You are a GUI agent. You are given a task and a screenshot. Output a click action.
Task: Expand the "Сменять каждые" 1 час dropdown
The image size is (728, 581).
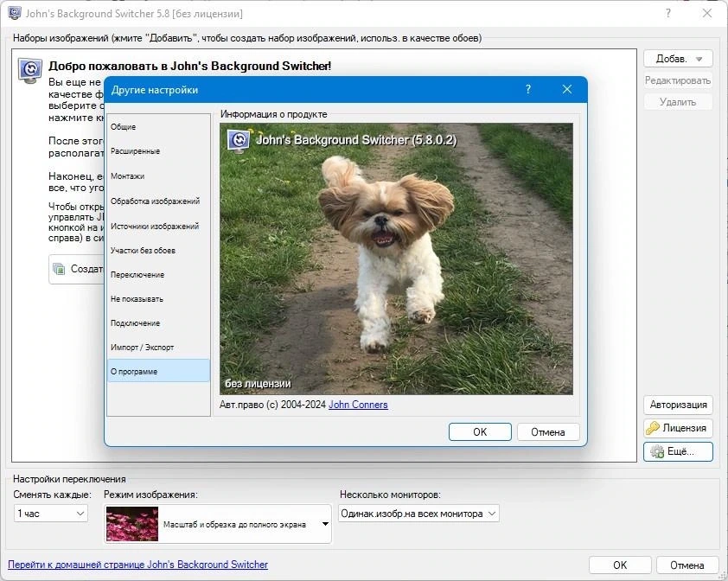[51, 514]
